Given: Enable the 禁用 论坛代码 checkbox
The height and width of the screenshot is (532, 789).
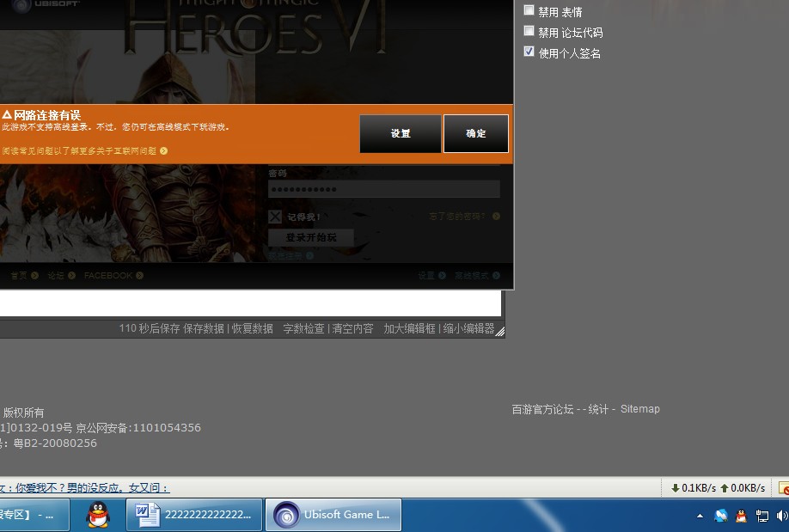Looking at the screenshot, I should (x=529, y=32).
